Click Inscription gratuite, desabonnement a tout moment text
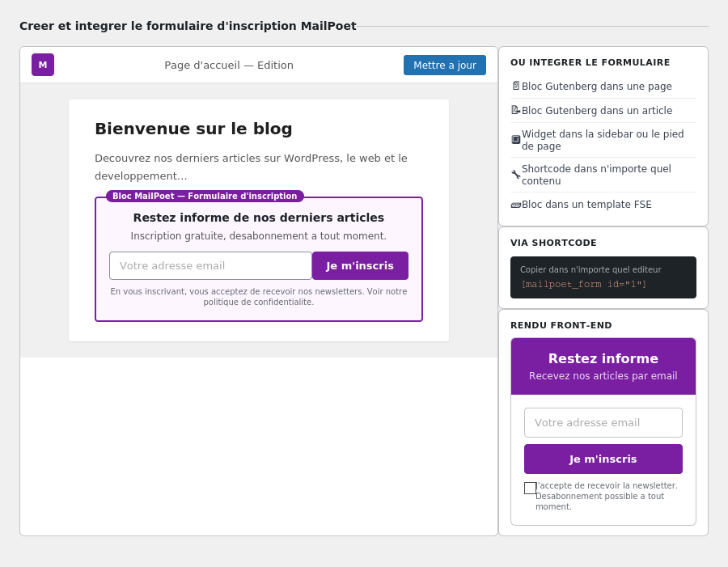Screen dimensions: 728x567 pos(259,236)
